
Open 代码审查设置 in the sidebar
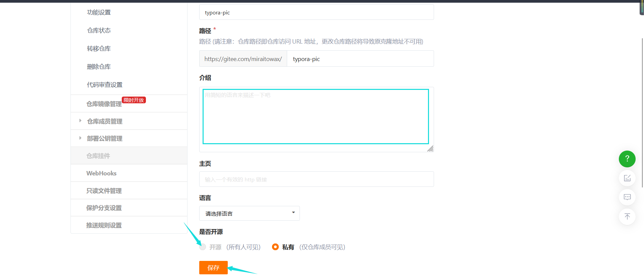105,85
